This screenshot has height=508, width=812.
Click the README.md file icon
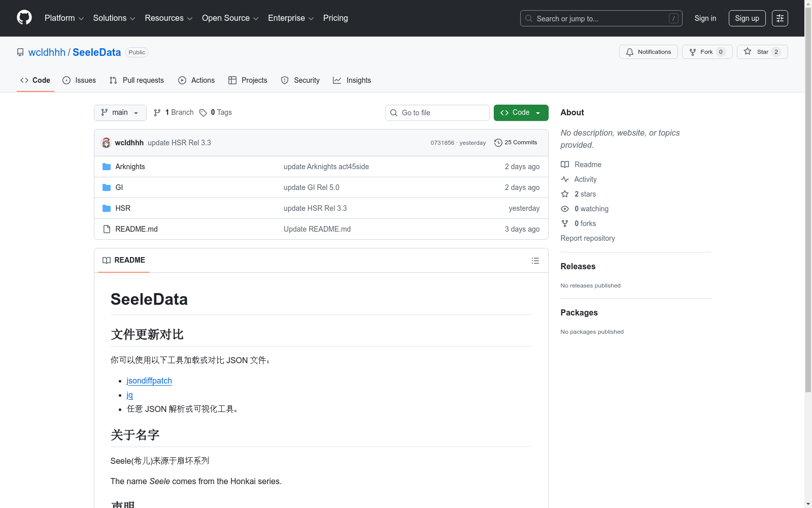coord(107,229)
